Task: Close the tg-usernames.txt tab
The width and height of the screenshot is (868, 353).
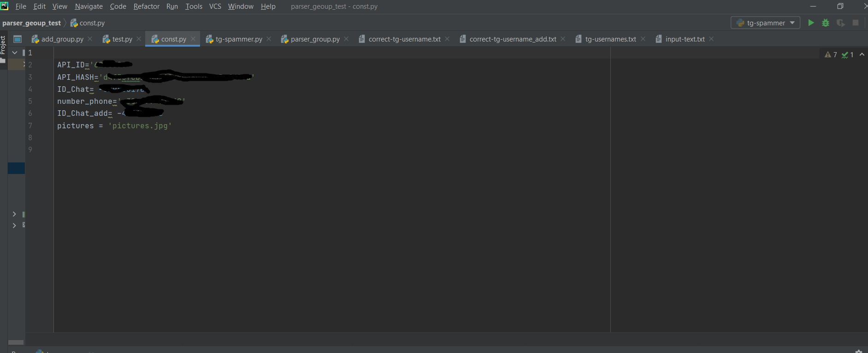Action: [x=643, y=39]
